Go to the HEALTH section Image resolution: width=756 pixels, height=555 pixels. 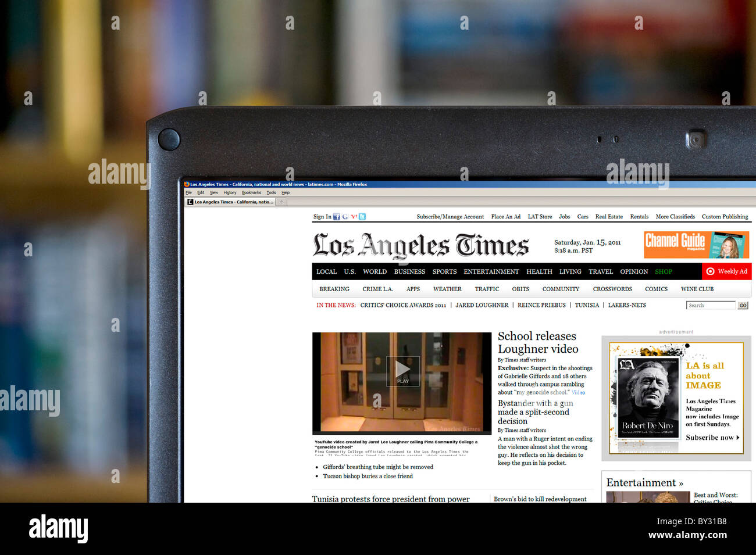coord(539,271)
